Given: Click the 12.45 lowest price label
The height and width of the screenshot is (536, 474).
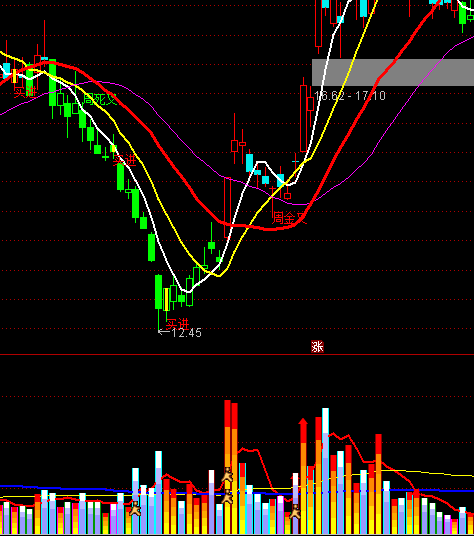Looking at the screenshot, I should tap(186, 333).
